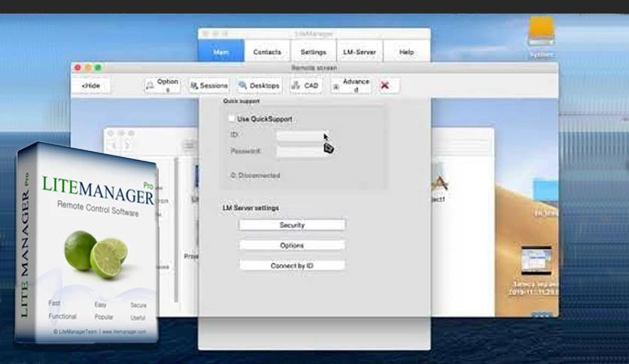629x364 pixels.
Task: Click the QuickSupport ID field
Action: click(x=302, y=135)
